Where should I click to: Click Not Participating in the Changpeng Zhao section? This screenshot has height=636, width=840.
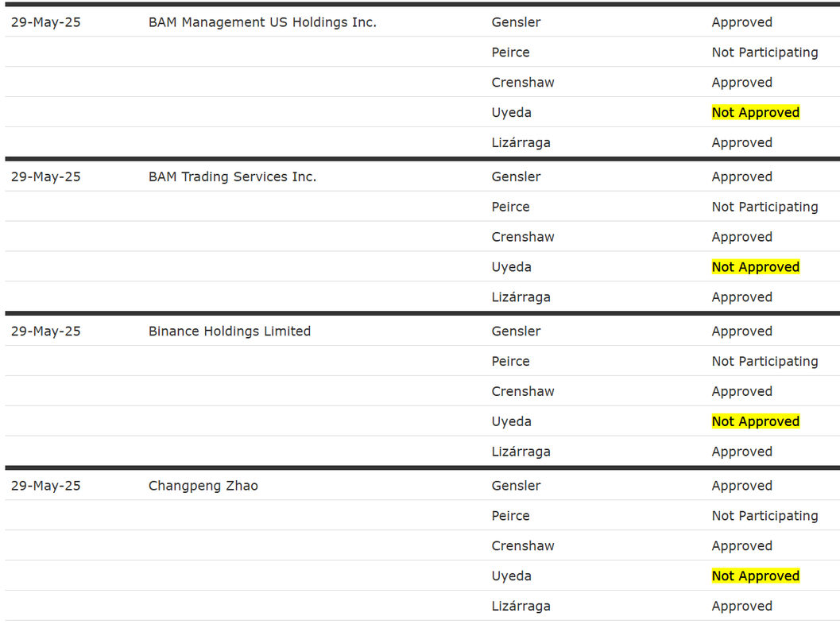(x=765, y=516)
